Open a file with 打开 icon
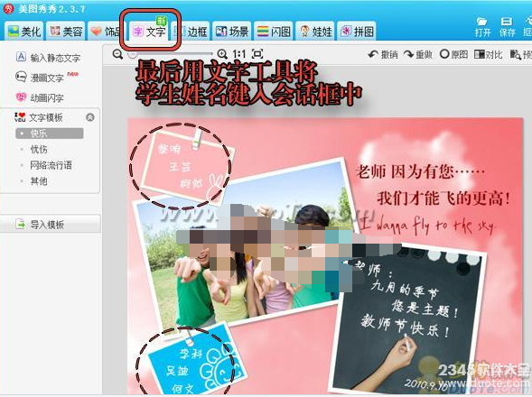Image resolution: width=532 pixels, height=397 pixels. coord(482,27)
